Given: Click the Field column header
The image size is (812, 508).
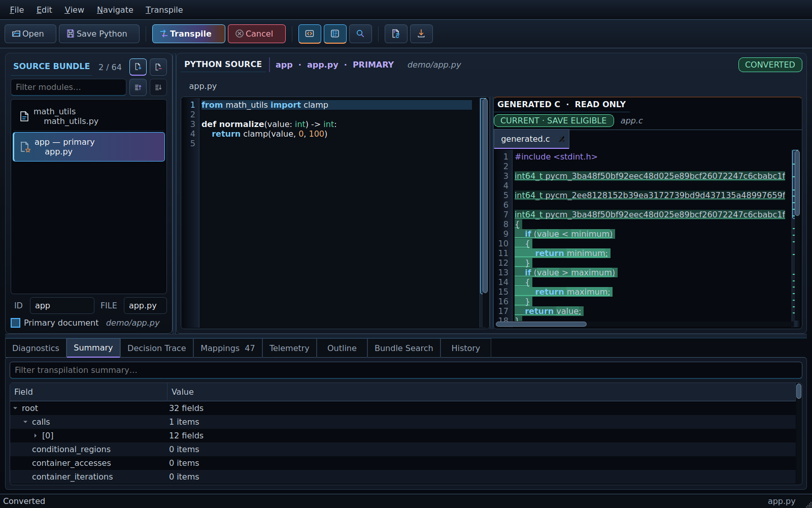Looking at the screenshot, I should point(89,392).
